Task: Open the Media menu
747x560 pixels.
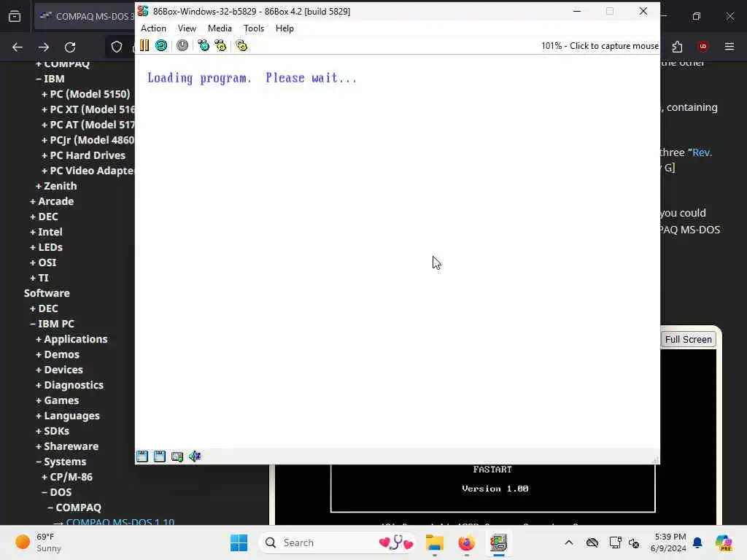Action: (220, 28)
